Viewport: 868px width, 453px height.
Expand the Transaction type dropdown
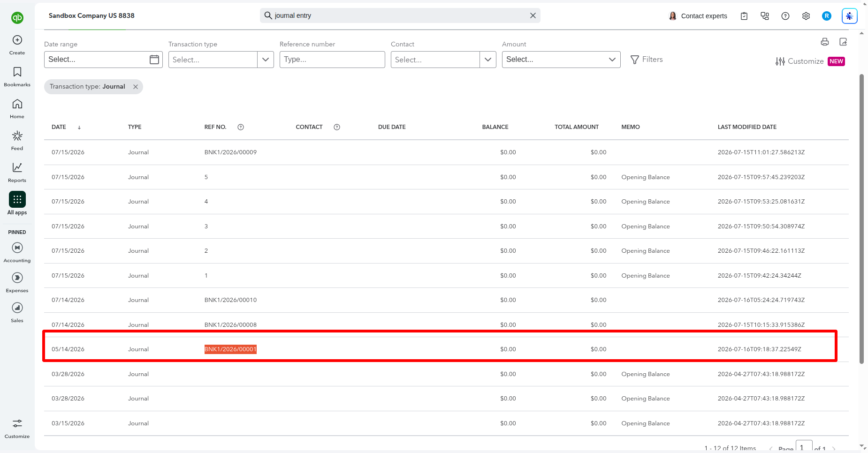tap(266, 60)
